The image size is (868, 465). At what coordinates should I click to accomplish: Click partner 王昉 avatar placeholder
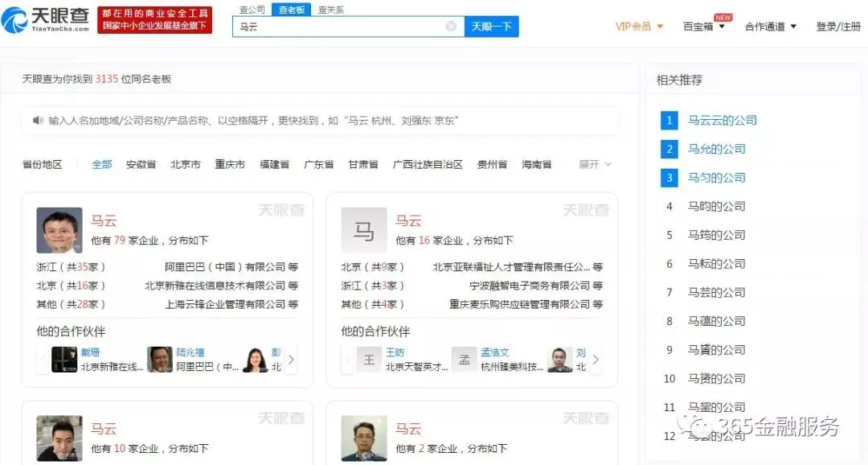(369, 360)
